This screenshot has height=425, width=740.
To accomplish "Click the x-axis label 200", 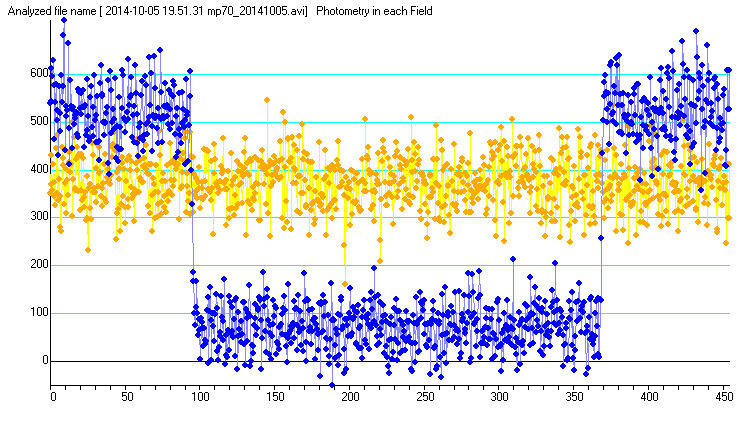I will pos(350,397).
